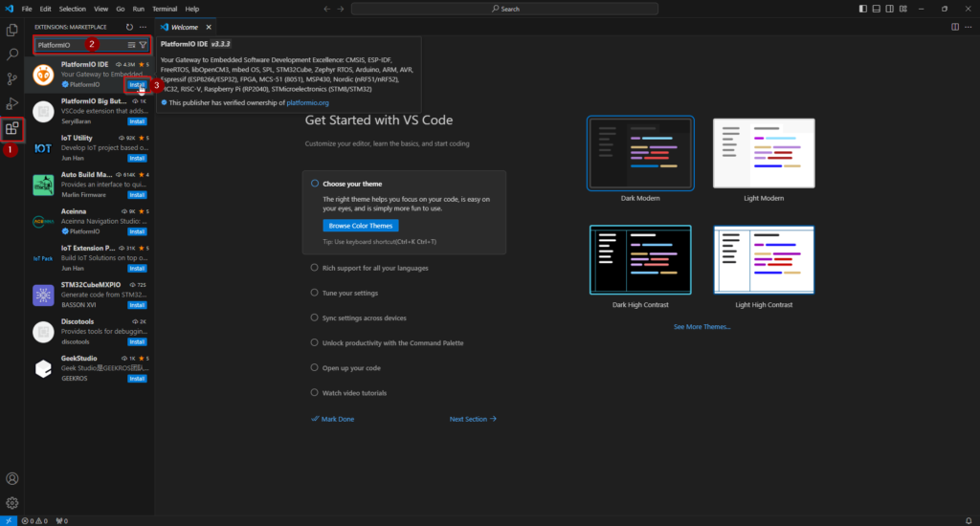Screen dimensions: 980x526
Task: Open Customize Layout icon
Action: pos(903,9)
